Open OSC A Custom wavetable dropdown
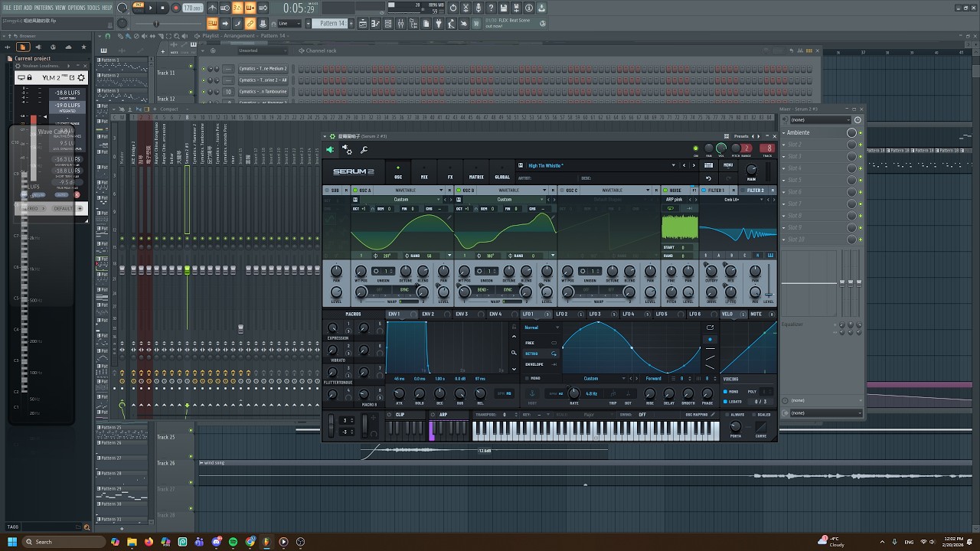 [x=401, y=200]
